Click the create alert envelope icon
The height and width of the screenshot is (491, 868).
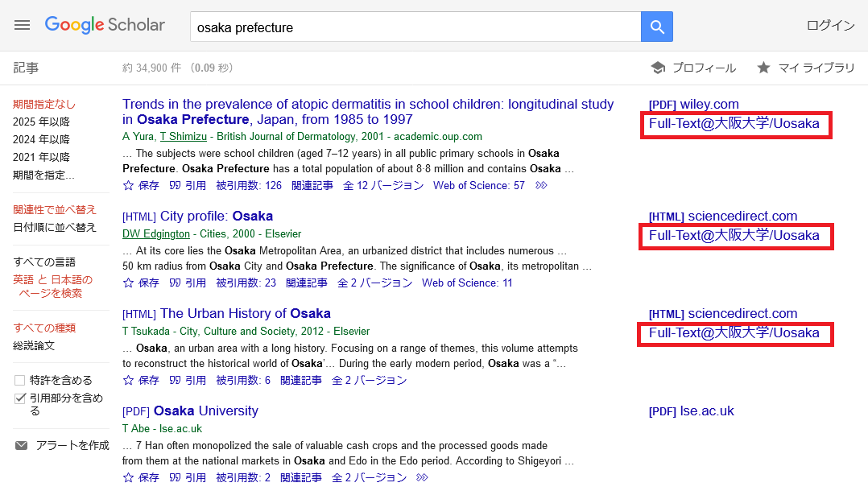(x=21, y=446)
